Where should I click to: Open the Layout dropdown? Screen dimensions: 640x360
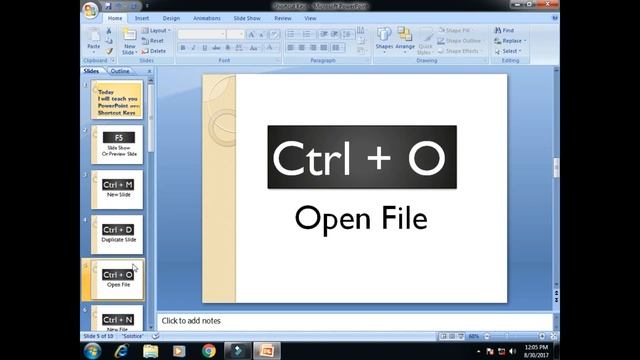click(156, 31)
